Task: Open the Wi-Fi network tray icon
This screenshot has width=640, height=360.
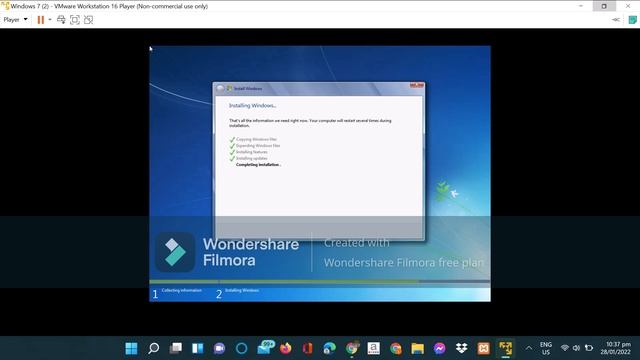Action: (x=564, y=348)
